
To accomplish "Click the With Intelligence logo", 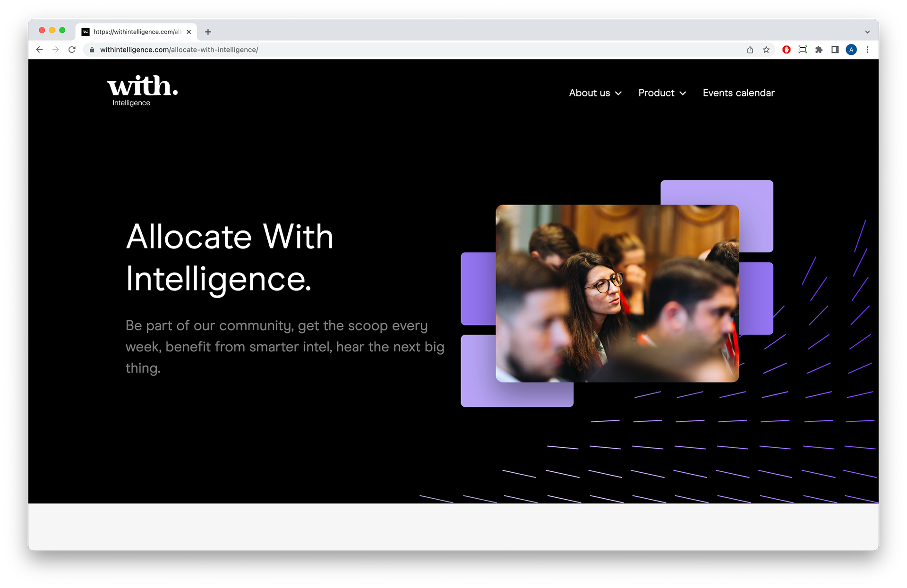I will 142,91.
